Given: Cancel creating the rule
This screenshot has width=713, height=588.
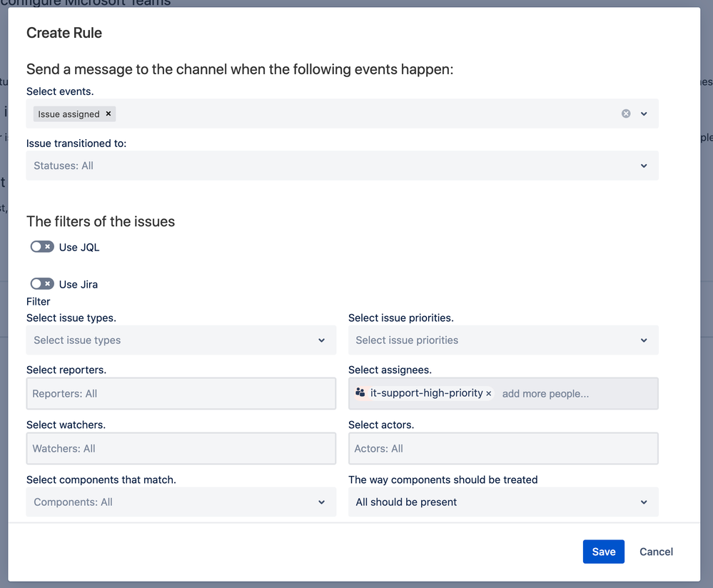Looking at the screenshot, I should pos(656,552).
